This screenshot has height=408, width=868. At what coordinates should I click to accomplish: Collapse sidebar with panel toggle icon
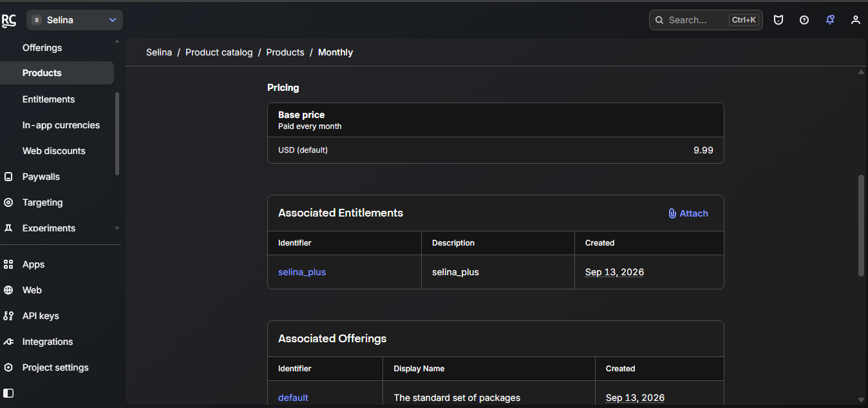pyautogui.click(x=8, y=393)
